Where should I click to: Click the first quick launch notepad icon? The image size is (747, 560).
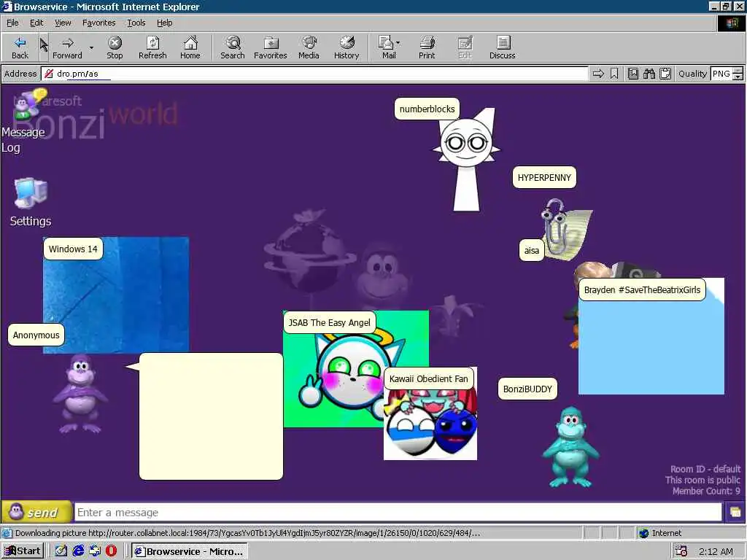61,551
